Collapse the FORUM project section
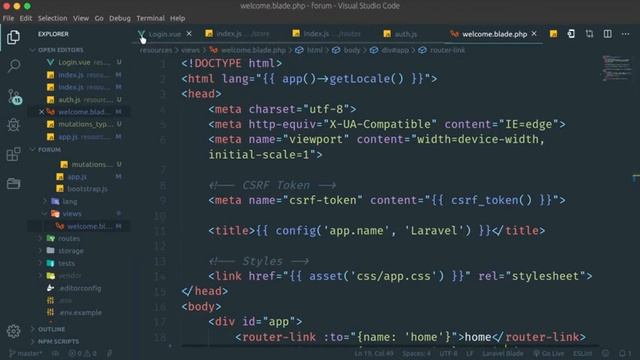This screenshot has height=360, width=640. [x=49, y=150]
